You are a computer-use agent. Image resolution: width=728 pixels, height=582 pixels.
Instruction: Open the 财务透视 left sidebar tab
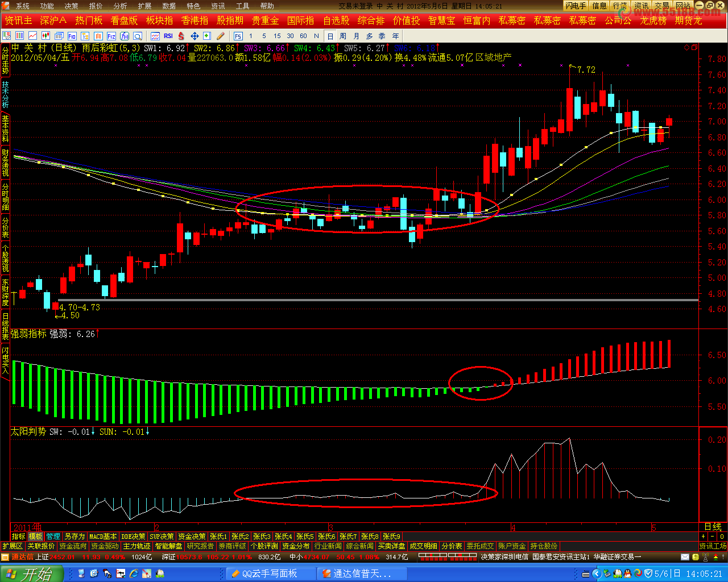coord(5,163)
